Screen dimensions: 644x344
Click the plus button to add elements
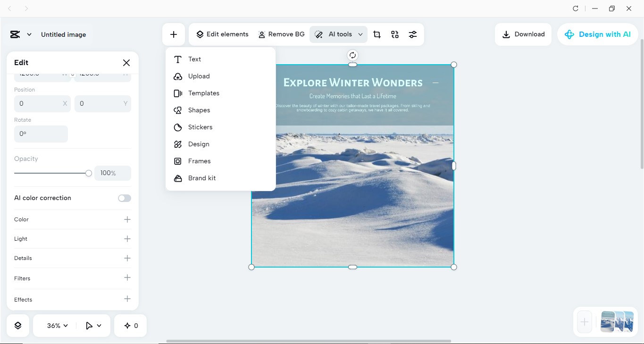click(x=174, y=34)
